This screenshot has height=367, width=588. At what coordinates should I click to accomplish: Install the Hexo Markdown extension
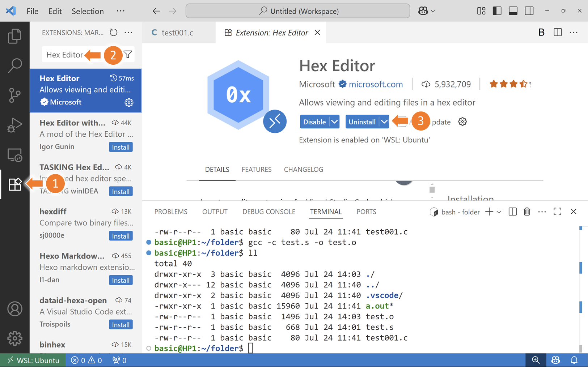tap(121, 280)
